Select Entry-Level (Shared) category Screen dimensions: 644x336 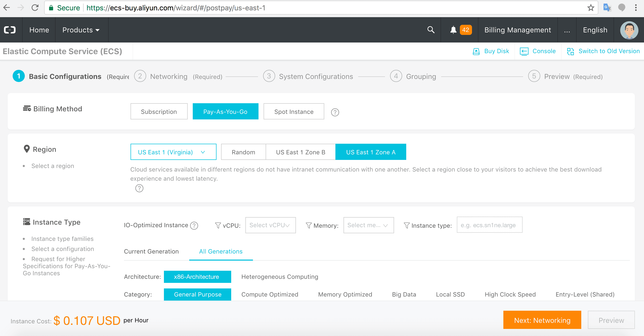585,294
